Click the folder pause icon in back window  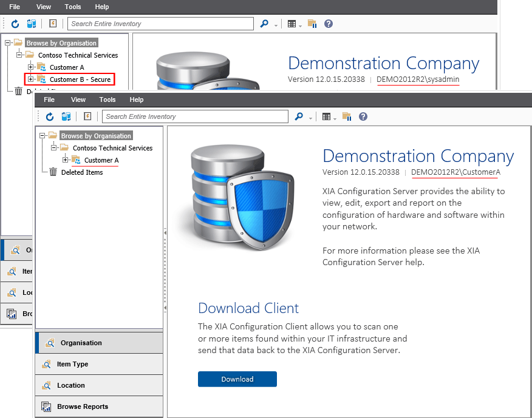[x=312, y=24]
